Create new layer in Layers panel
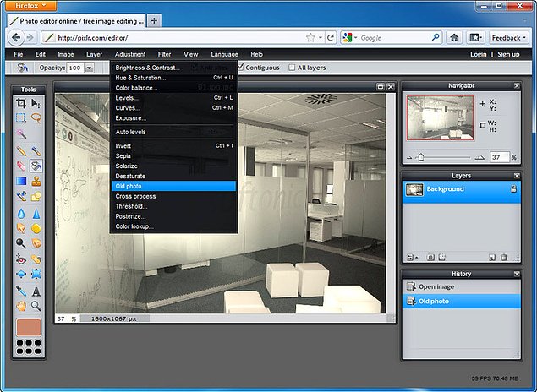This screenshot has width=537, height=392. pos(492,257)
